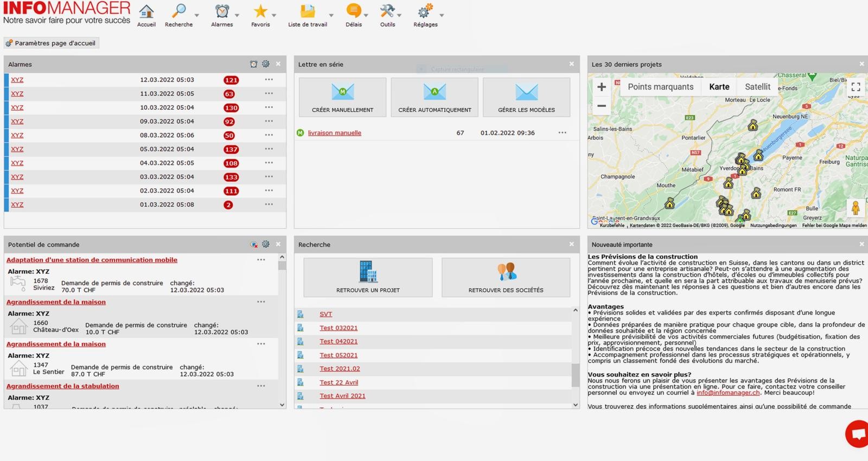Viewport: 868px width, 461px height.
Task: Open options for Adaptation d'une station row
Action: (261, 260)
